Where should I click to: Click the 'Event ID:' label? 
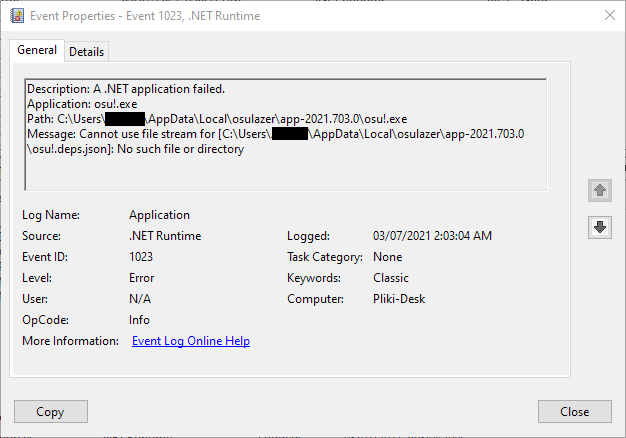click(45, 257)
